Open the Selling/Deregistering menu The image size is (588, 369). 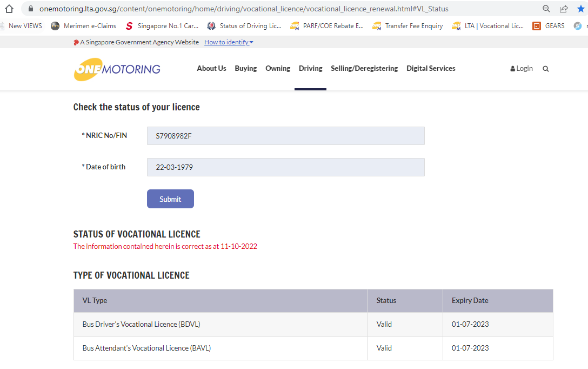[364, 68]
